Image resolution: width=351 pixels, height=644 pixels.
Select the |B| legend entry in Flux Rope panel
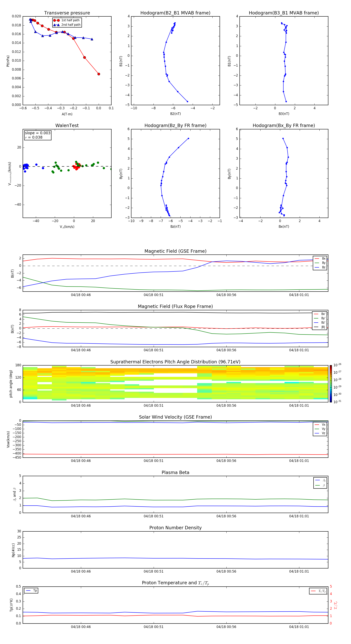coord(320,327)
